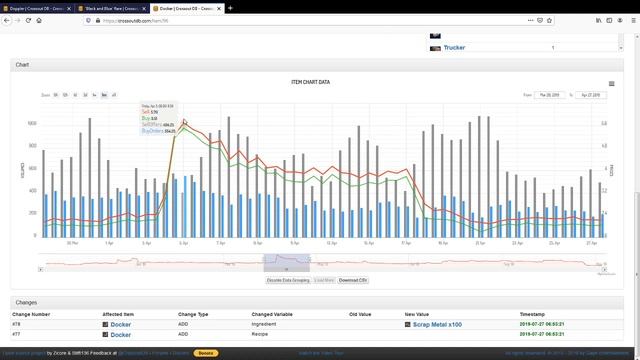This screenshot has width=640, height=360.
Task: Open the Firefox account icon
Action: 620,20
